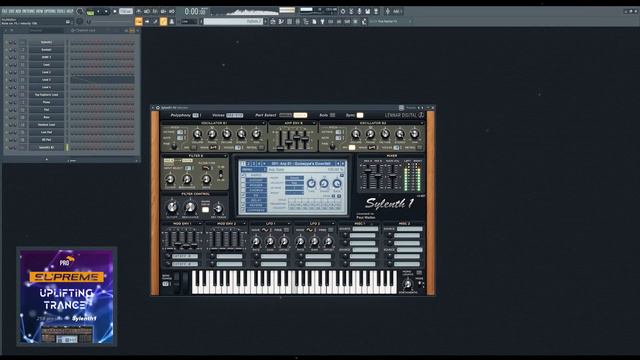This screenshot has width=640, height=360.
Task: Toggle the Sync button in Sylenth1
Action: (360, 115)
